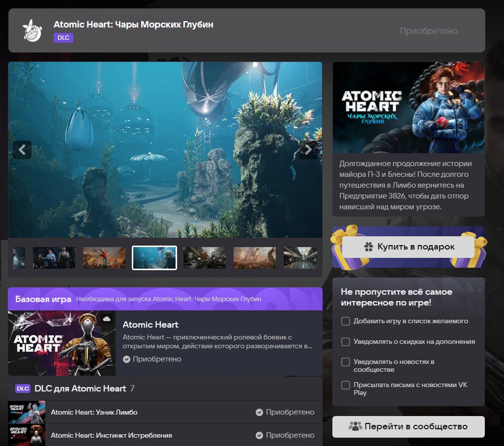This screenshot has height=446, width=504.
Task: Click the checkmark icon beside Инстинкт Истребления
Action: tap(260, 435)
